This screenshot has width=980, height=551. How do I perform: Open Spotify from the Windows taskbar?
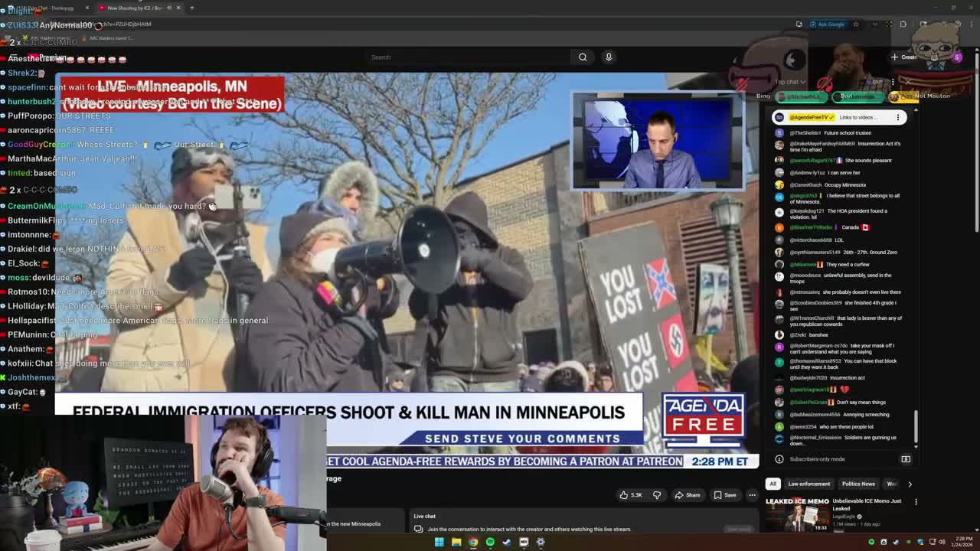pyautogui.click(x=490, y=542)
